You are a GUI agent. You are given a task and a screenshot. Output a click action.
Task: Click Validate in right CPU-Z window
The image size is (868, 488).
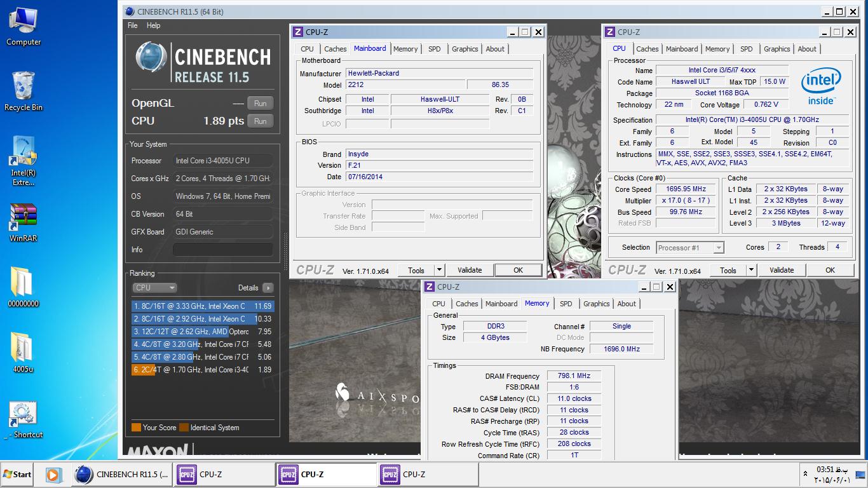(x=782, y=270)
